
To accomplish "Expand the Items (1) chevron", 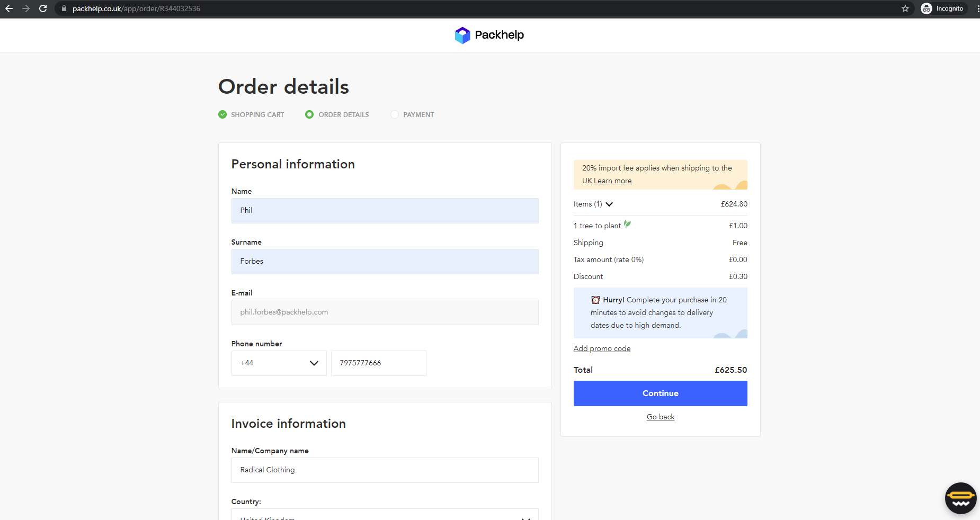I will click(609, 204).
